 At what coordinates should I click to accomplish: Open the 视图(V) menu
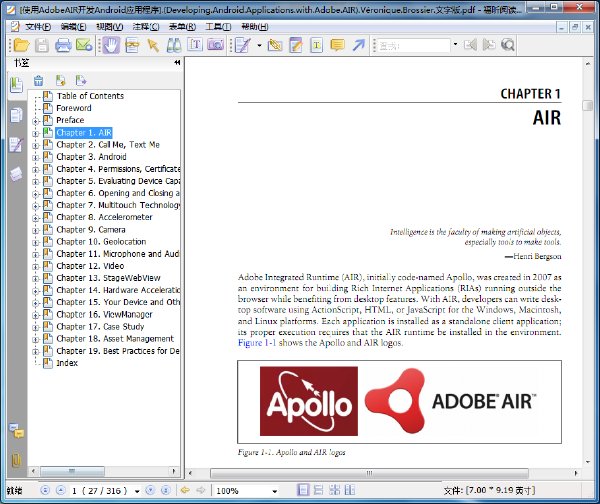tap(109, 27)
